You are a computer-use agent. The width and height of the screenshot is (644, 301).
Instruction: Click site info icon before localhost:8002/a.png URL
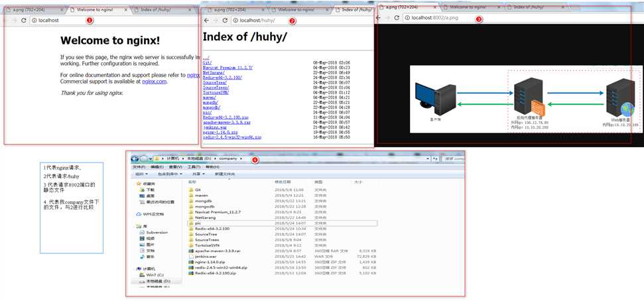coord(407,18)
